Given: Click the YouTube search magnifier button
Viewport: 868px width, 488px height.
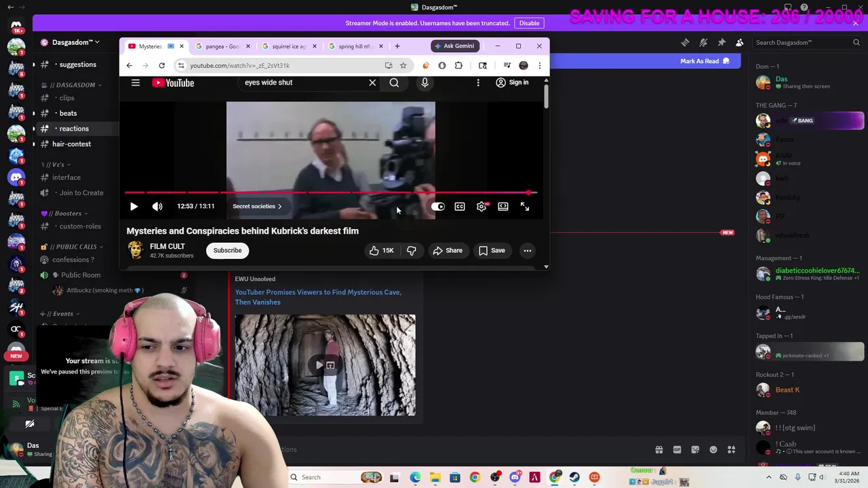Looking at the screenshot, I should coord(394,83).
